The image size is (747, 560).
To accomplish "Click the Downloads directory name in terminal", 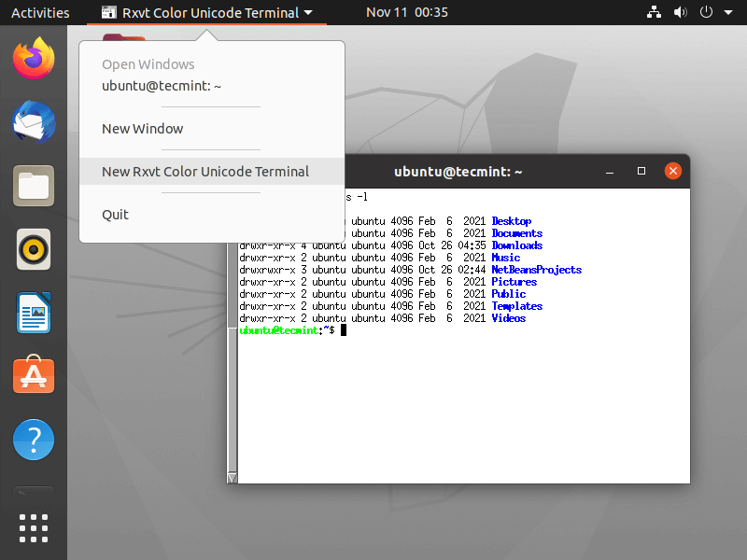I will [517, 245].
